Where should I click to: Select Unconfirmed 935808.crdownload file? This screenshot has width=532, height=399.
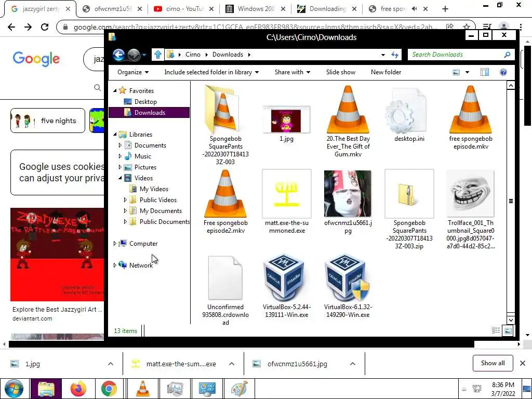pyautogui.click(x=225, y=290)
